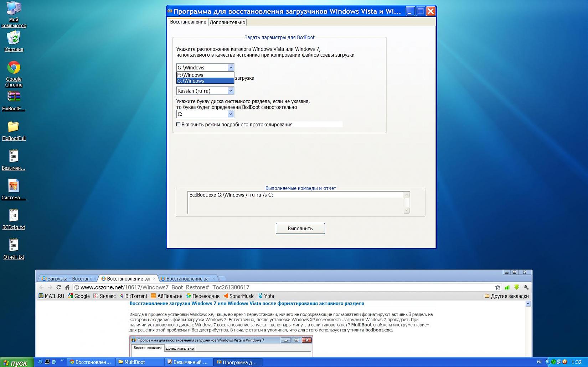Open the BitTorrent bookmark

point(133,296)
